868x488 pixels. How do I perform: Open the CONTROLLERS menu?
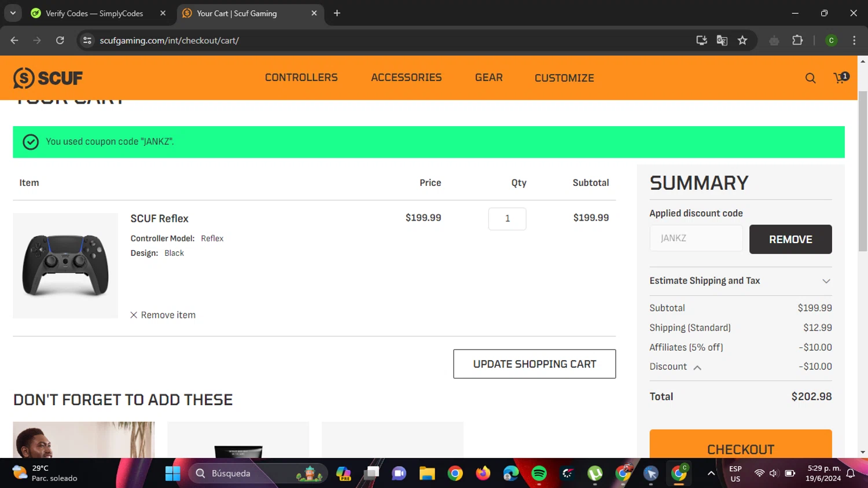click(x=301, y=78)
